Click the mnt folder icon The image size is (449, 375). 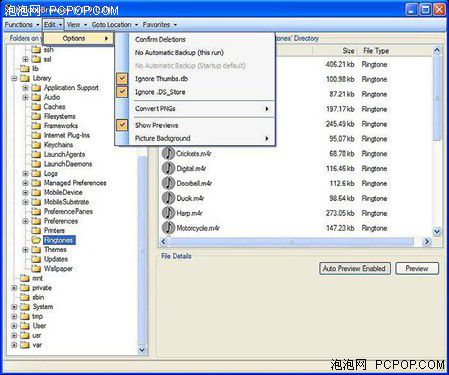point(25,278)
